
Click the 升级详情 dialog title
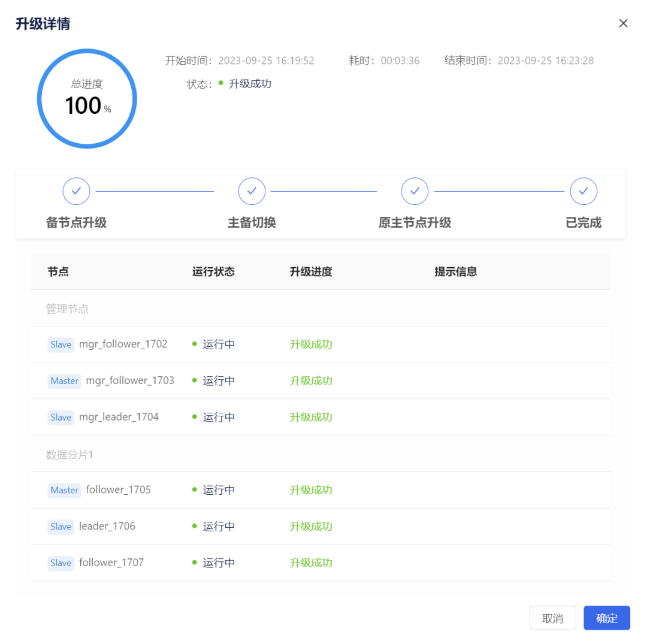point(43,23)
